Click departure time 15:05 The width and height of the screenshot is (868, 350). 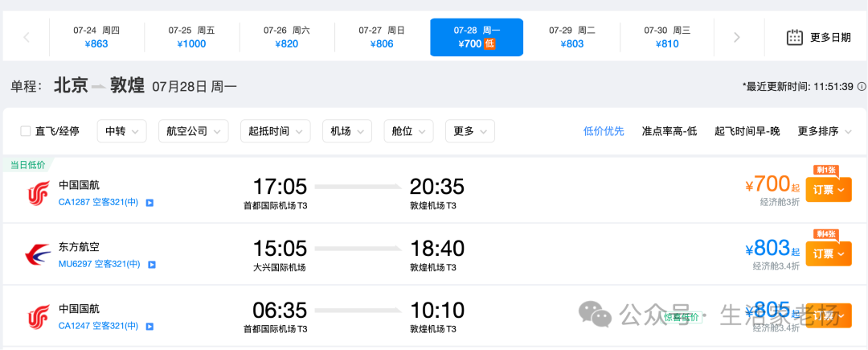280,248
